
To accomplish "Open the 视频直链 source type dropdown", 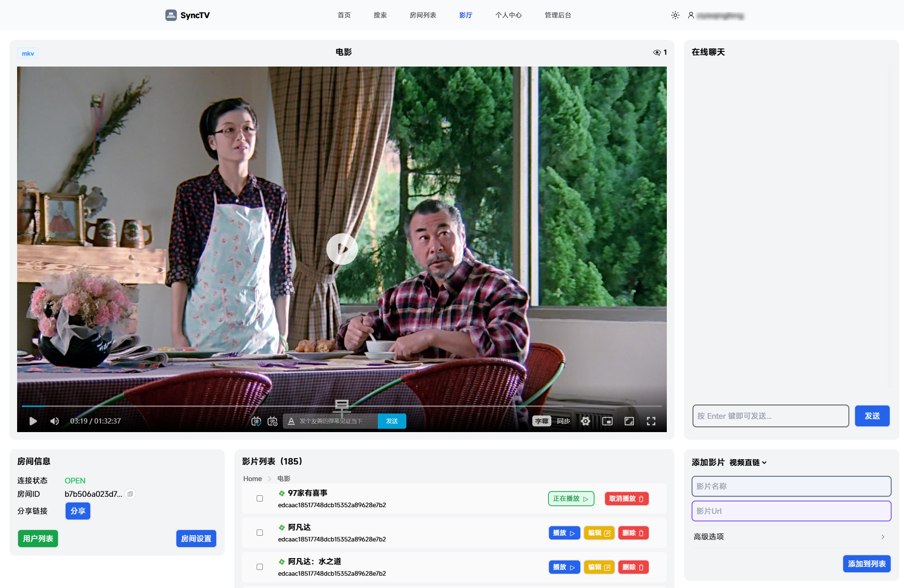I will pyautogui.click(x=748, y=463).
